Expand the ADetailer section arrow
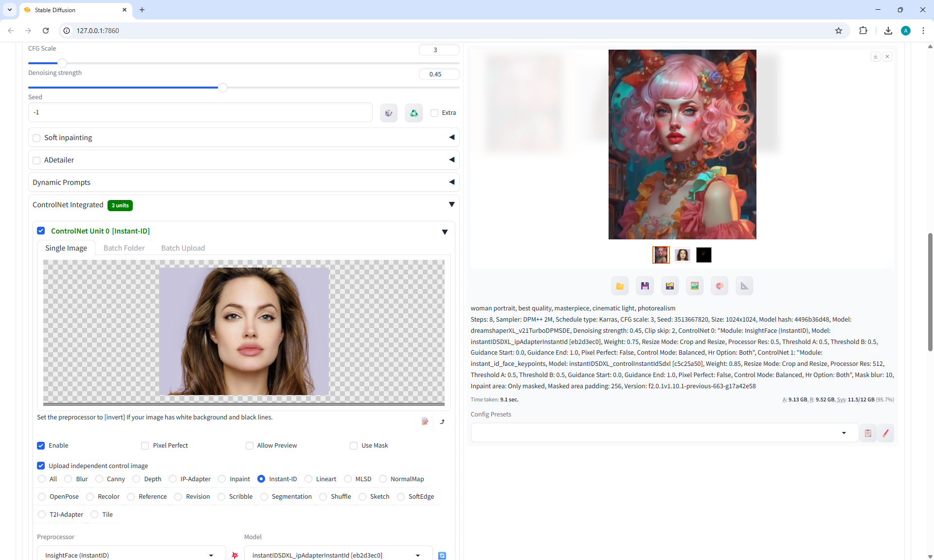 pyautogui.click(x=451, y=160)
